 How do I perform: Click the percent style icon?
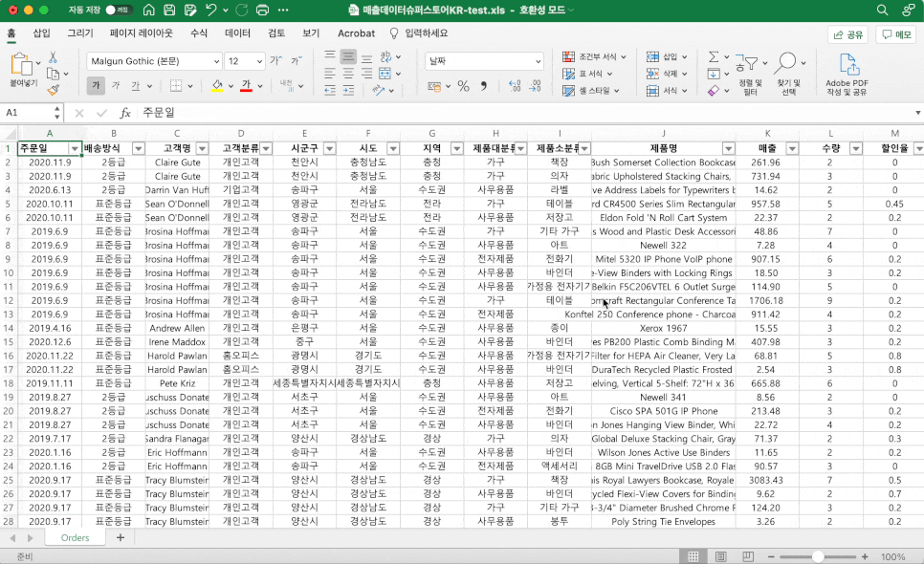[x=464, y=86]
